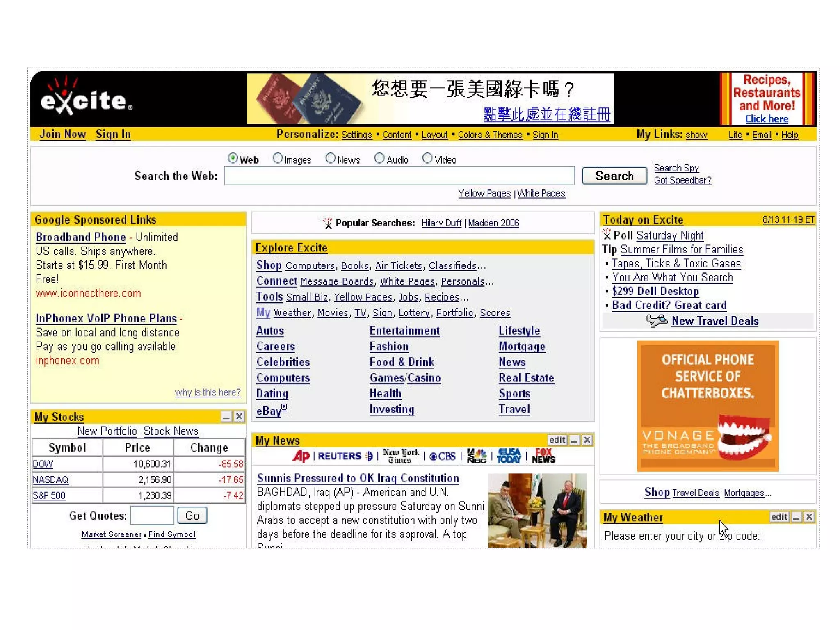Select the News search radio button
The width and height of the screenshot is (840, 630).
pyautogui.click(x=330, y=158)
